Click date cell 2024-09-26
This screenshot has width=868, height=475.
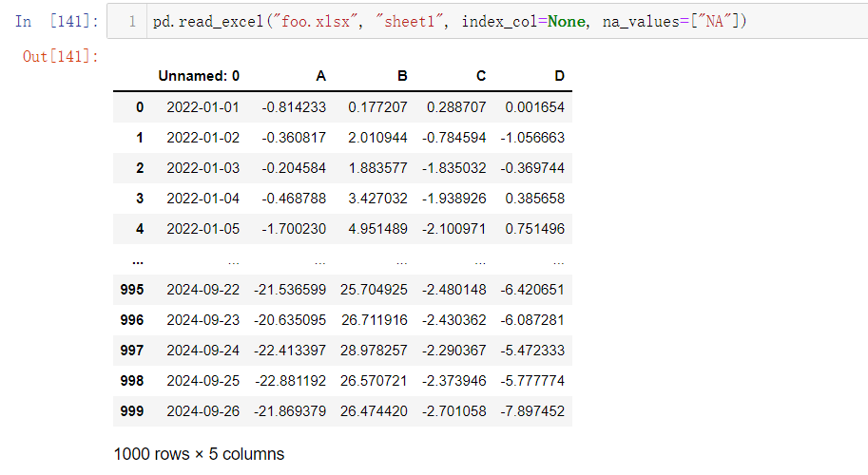tap(203, 411)
